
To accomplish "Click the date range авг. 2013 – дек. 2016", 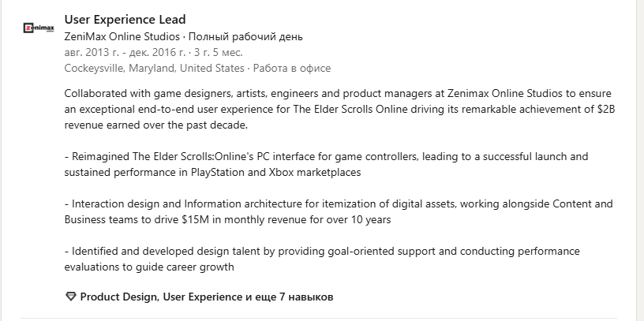I will 125,53.
